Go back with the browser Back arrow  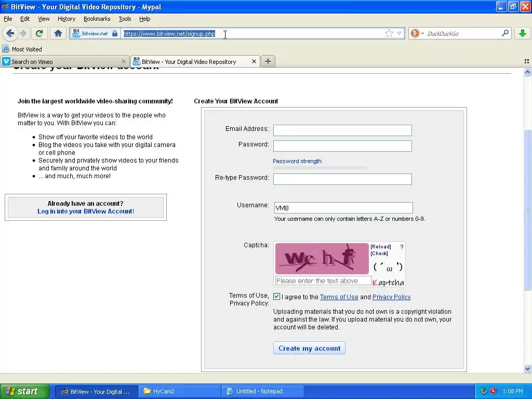click(x=10, y=33)
